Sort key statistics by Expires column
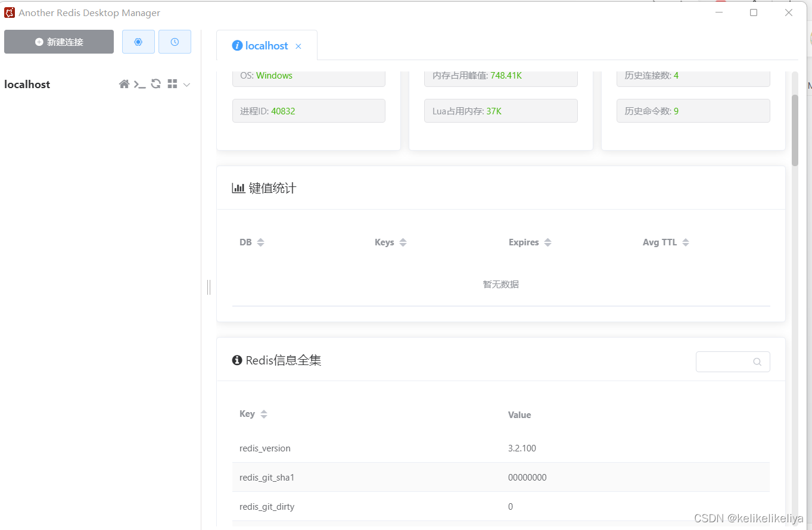This screenshot has width=812, height=530. click(x=547, y=242)
